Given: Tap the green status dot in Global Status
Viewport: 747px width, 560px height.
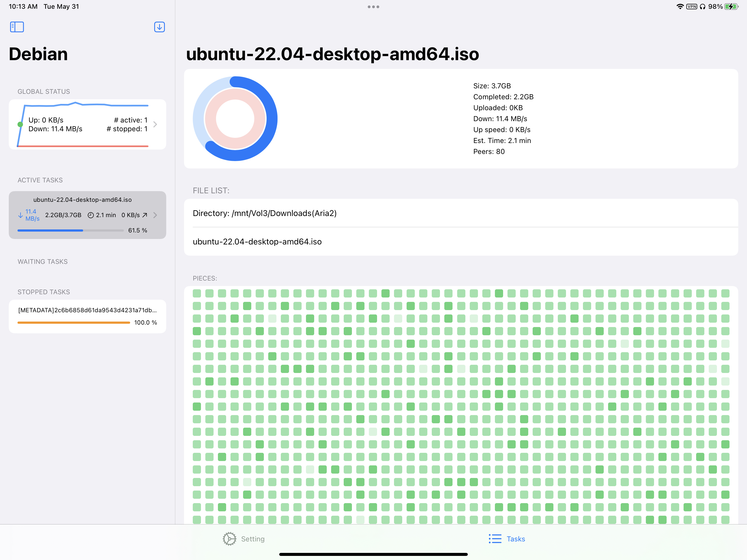Looking at the screenshot, I should point(20,124).
